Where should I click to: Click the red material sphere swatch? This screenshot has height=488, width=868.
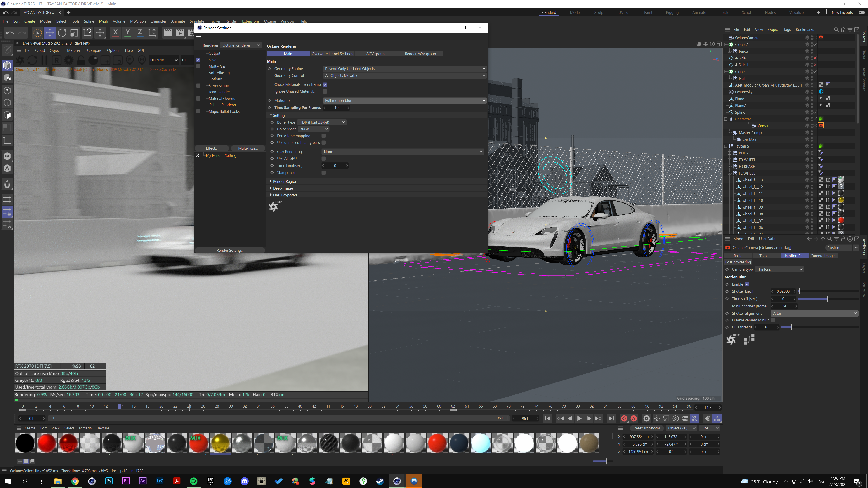point(47,443)
